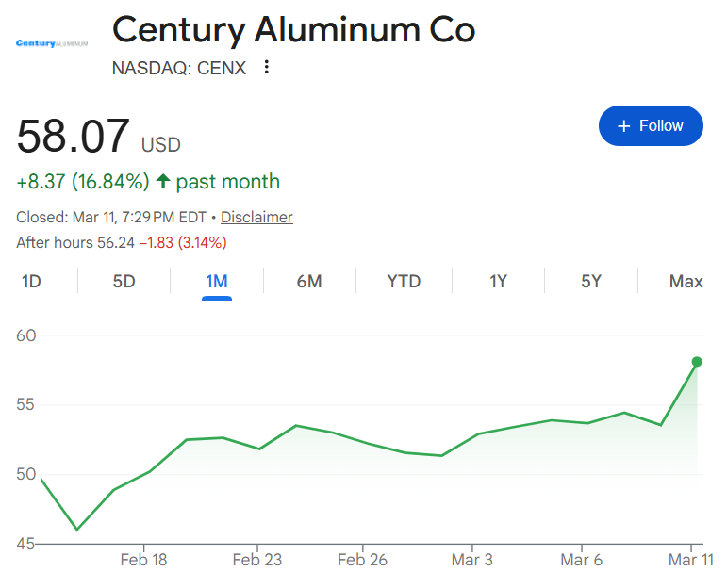Switch chart to YTD range
Viewport: 727px width, 588px height.
404,281
